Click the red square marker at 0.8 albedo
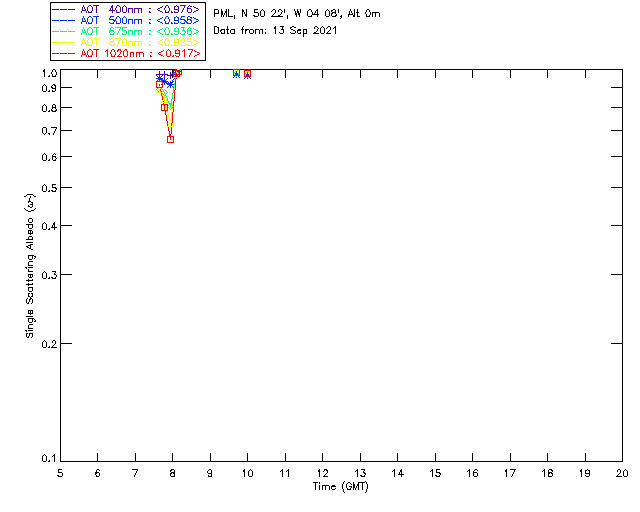This screenshot has height=512, width=640. [164, 108]
